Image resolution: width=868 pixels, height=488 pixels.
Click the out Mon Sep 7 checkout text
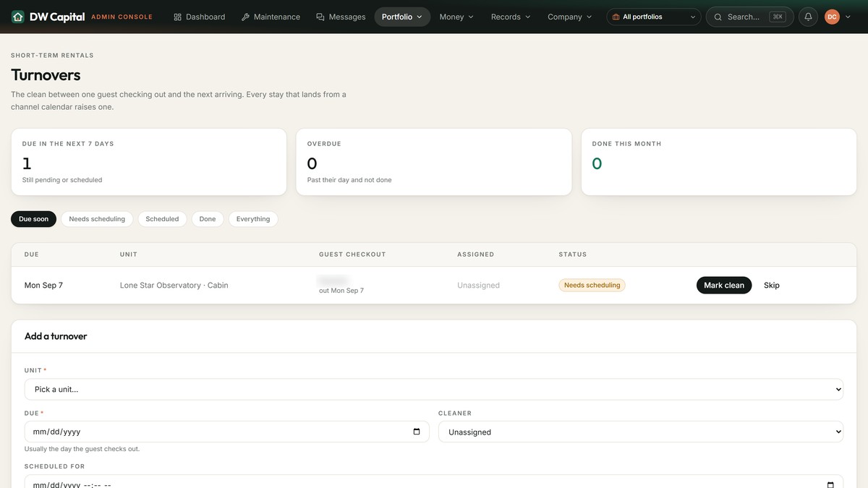coord(341,291)
